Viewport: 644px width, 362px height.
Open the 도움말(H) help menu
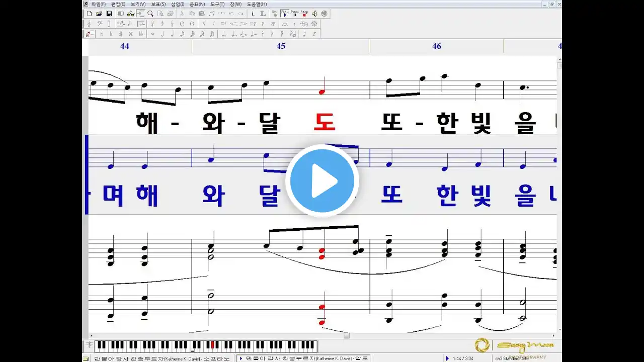point(257,4)
